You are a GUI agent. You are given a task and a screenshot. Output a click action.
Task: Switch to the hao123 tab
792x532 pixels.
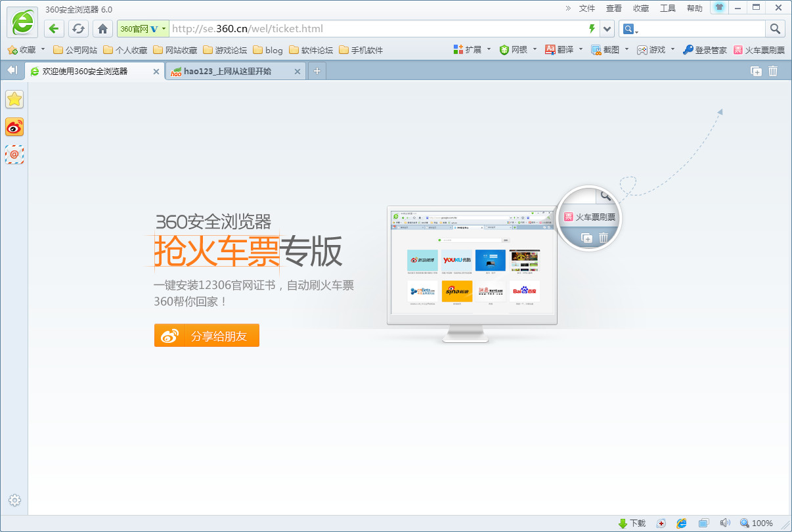(227, 72)
